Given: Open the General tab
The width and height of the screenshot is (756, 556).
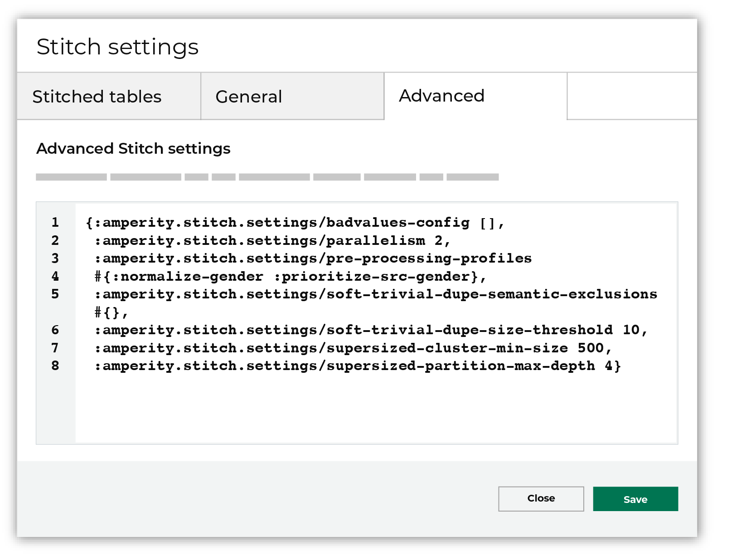Looking at the screenshot, I should (292, 96).
